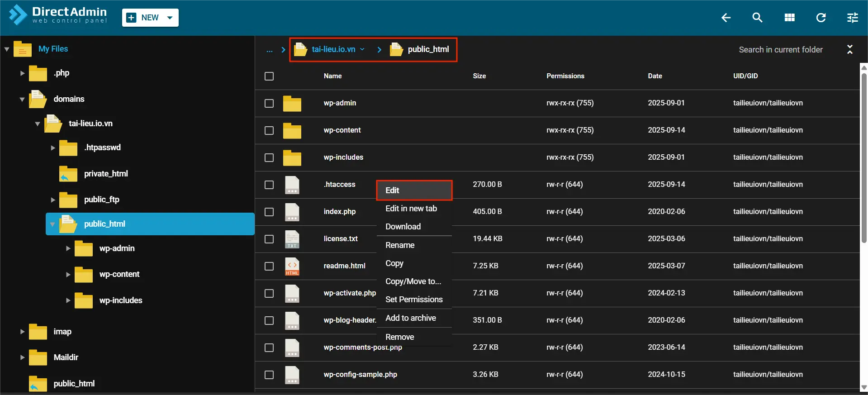Click the wp-activate.php file icon
The width and height of the screenshot is (868, 395).
click(x=292, y=294)
